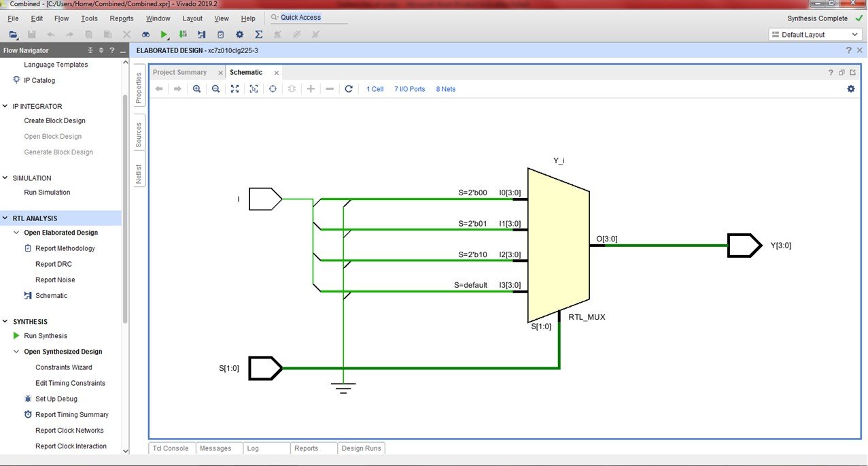The image size is (868, 466).
Task: Click the Run Implementation toolbar icon
Action: (x=202, y=34)
